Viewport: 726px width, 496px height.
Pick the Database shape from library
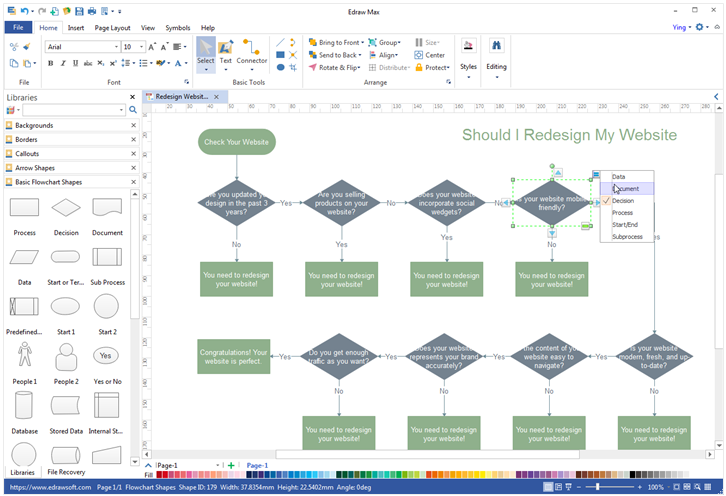[24, 405]
